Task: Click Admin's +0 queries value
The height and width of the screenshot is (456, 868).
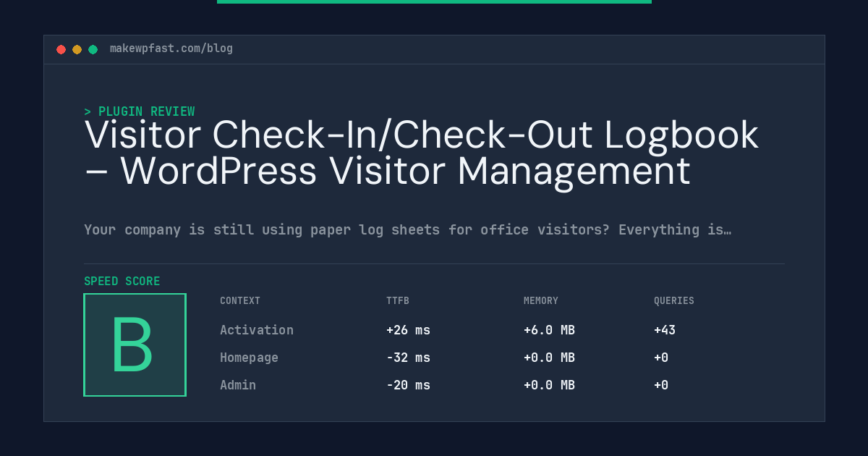Action: click(x=661, y=385)
